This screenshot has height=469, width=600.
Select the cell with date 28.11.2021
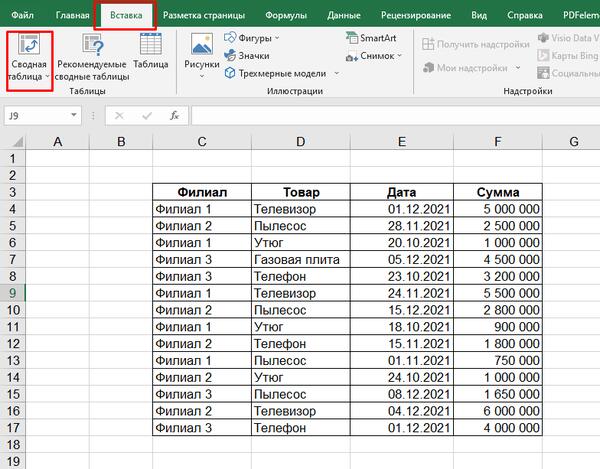pos(402,226)
